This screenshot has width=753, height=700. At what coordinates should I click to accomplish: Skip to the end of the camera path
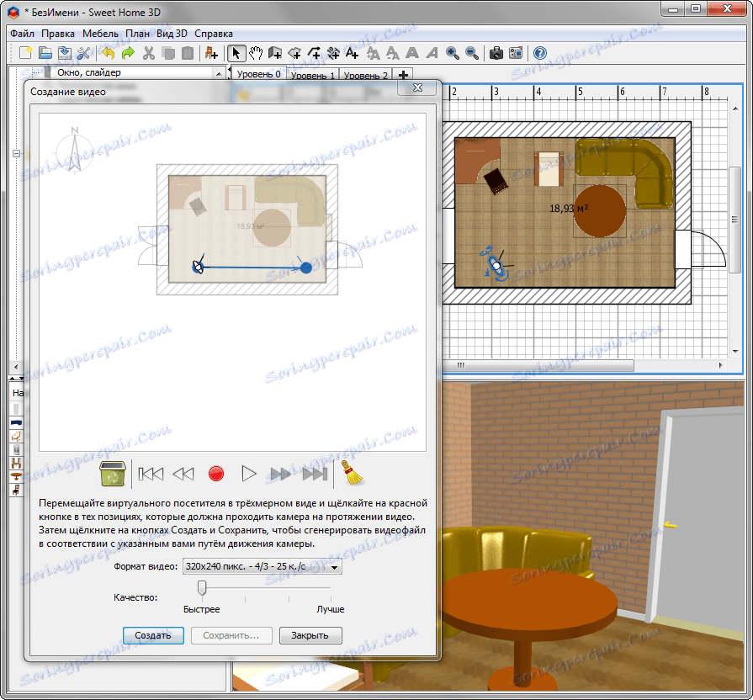[315, 474]
